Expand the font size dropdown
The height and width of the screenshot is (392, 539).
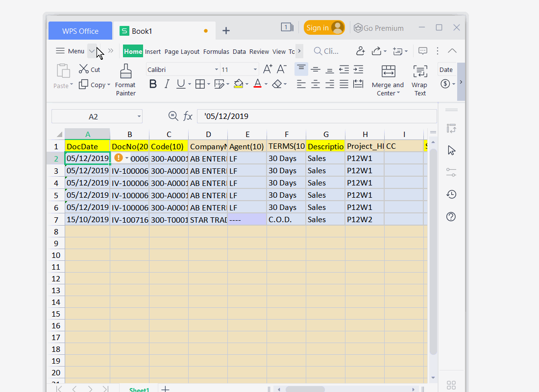255,69
